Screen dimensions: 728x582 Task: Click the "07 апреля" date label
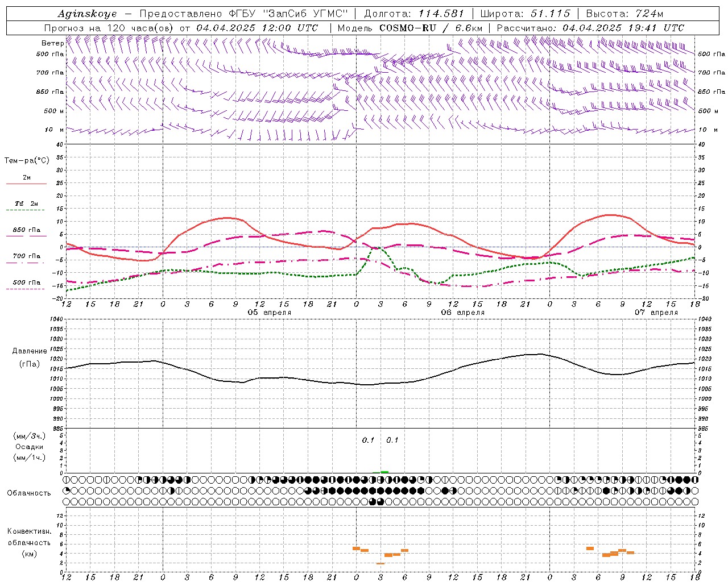click(656, 313)
